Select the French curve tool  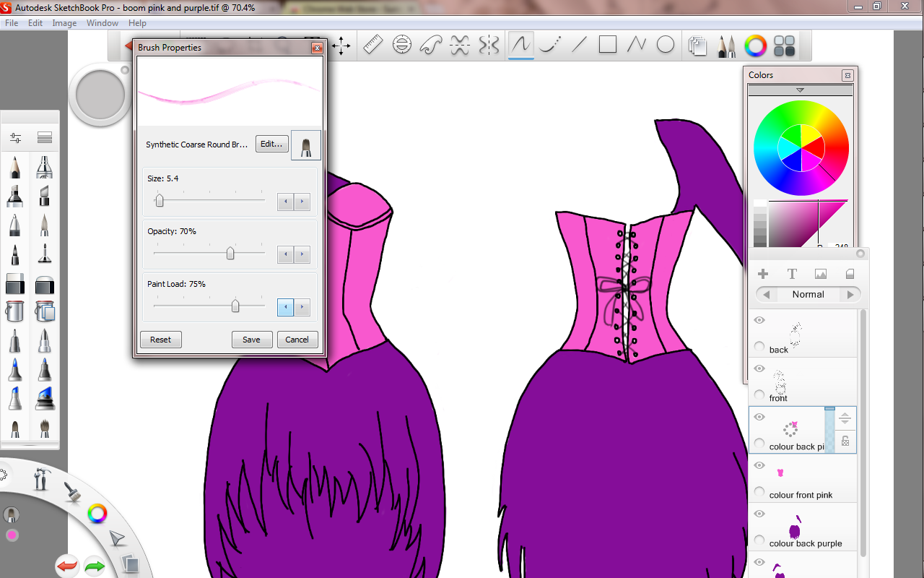pyautogui.click(x=431, y=46)
